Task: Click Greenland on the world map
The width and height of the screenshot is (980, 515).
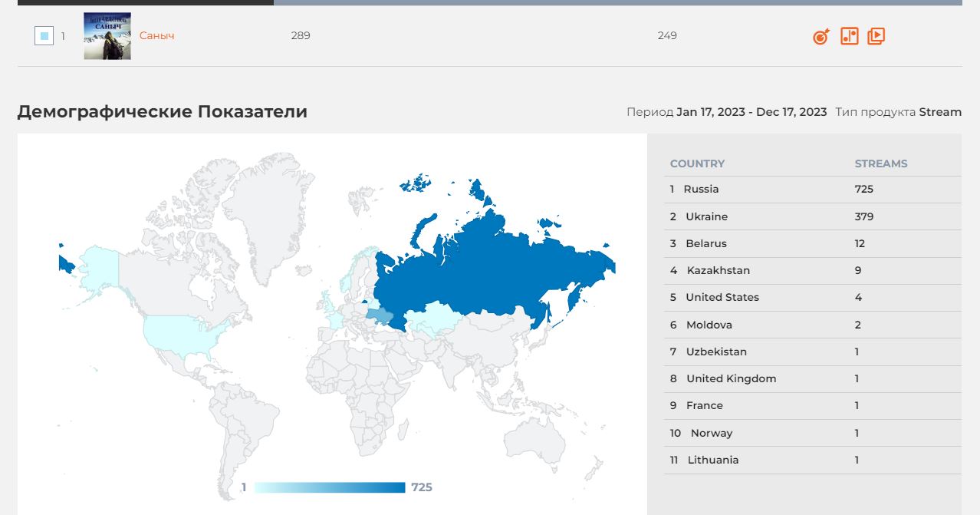Action: tap(268, 207)
